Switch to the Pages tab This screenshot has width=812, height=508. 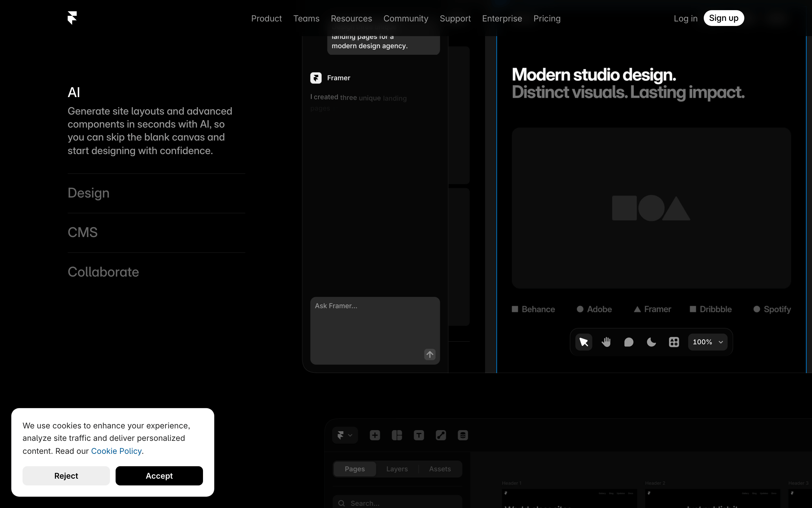(x=355, y=469)
